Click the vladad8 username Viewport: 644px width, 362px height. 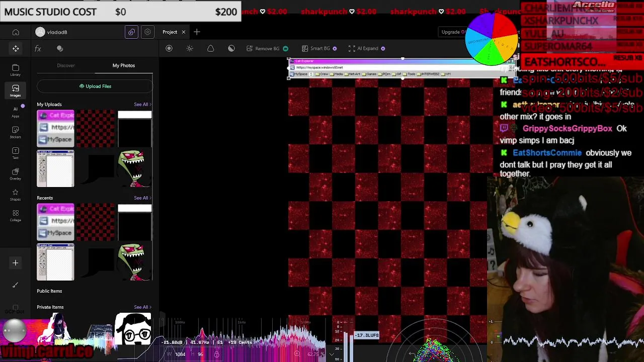[x=57, y=32]
